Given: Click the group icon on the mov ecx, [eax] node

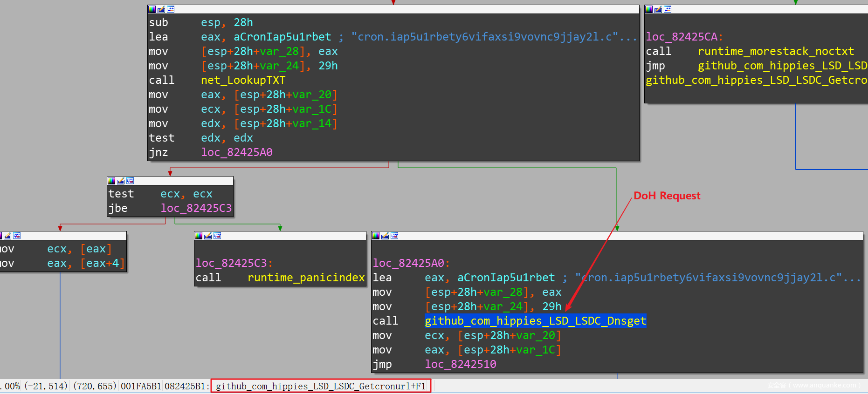Looking at the screenshot, I should [x=17, y=236].
